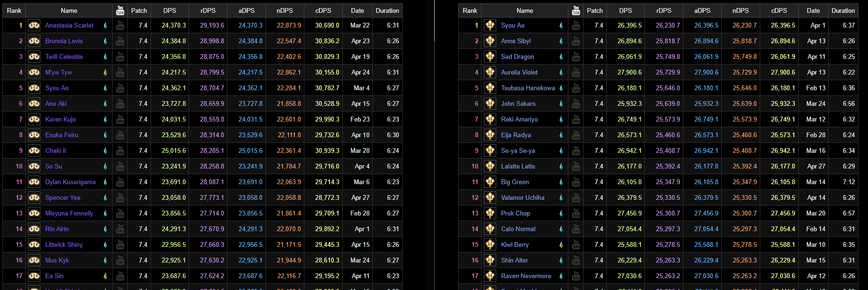Click the duration 6:56 in John Sakars' row
868x290 pixels.
point(849,103)
